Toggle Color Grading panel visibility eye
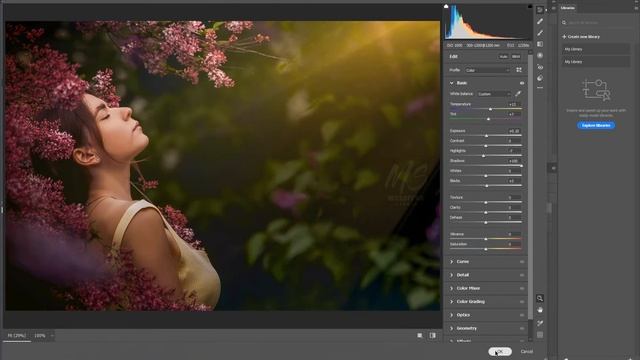640x360 pixels. click(522, 302)
